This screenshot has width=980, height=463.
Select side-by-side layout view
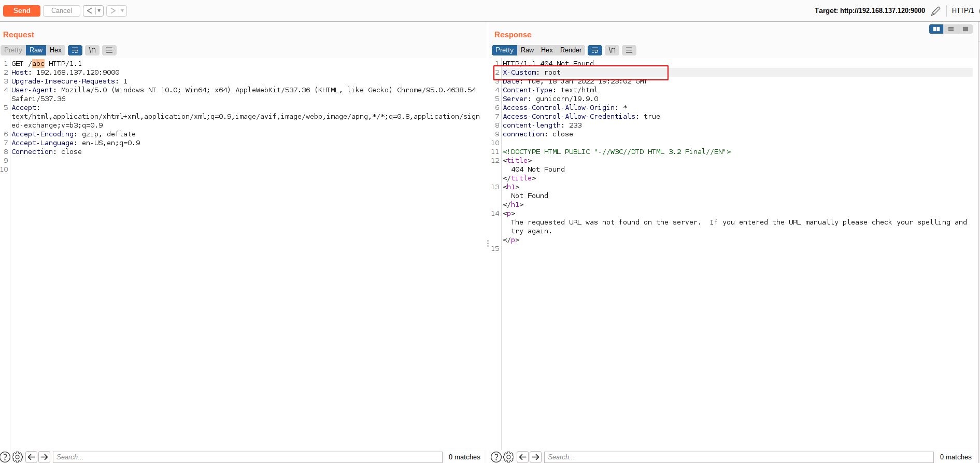(936, 29)
